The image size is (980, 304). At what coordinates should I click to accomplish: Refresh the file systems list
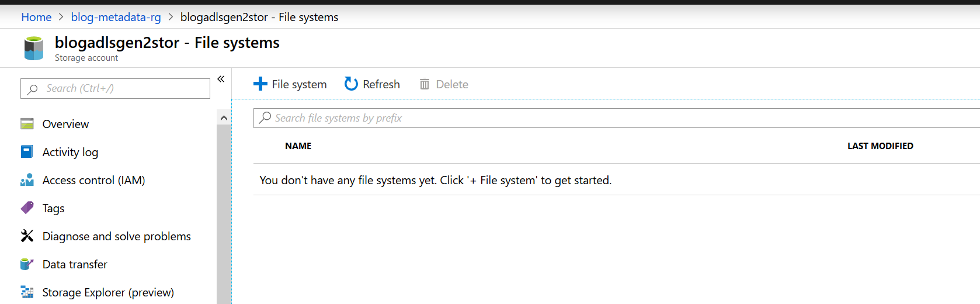372,84
